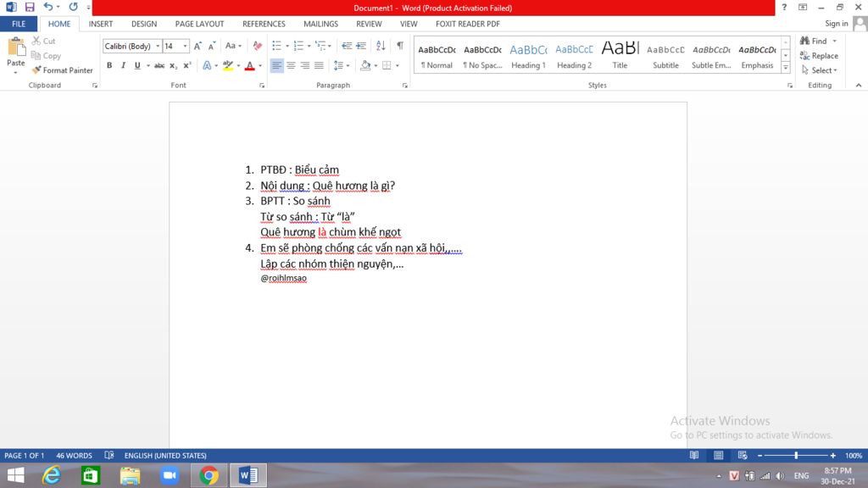Toggle show paragraph marks
868x488 pixels.
pyautogui.click(x=399, y=46)
